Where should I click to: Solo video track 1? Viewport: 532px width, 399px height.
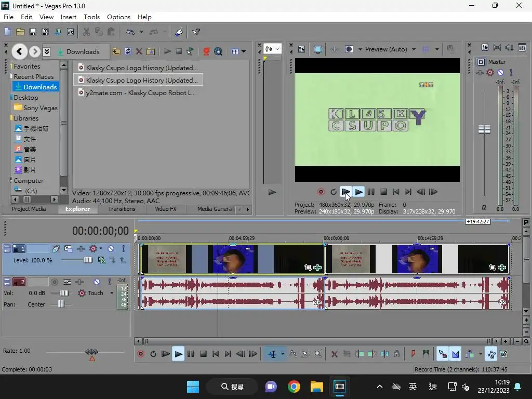[x=124, y=249]
